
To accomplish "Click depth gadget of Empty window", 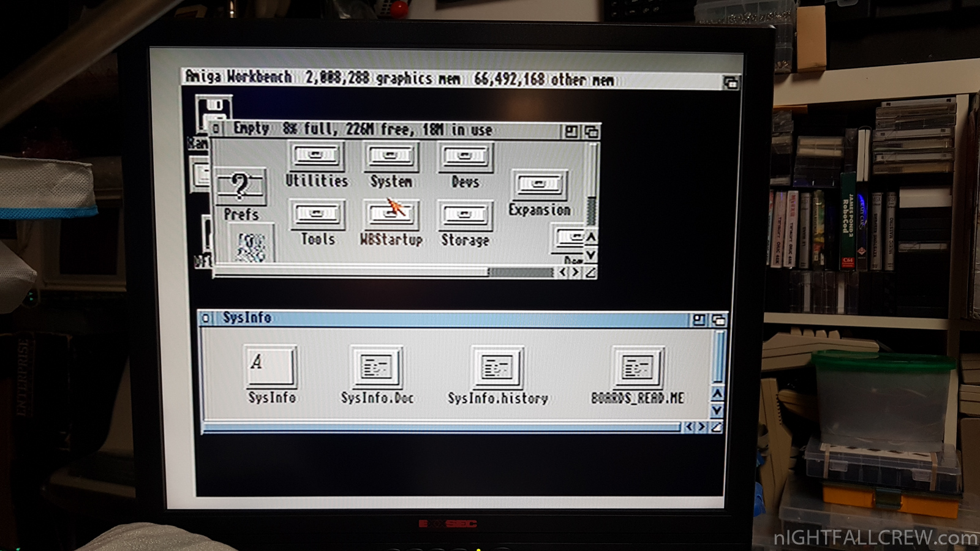I will [591, 132].
